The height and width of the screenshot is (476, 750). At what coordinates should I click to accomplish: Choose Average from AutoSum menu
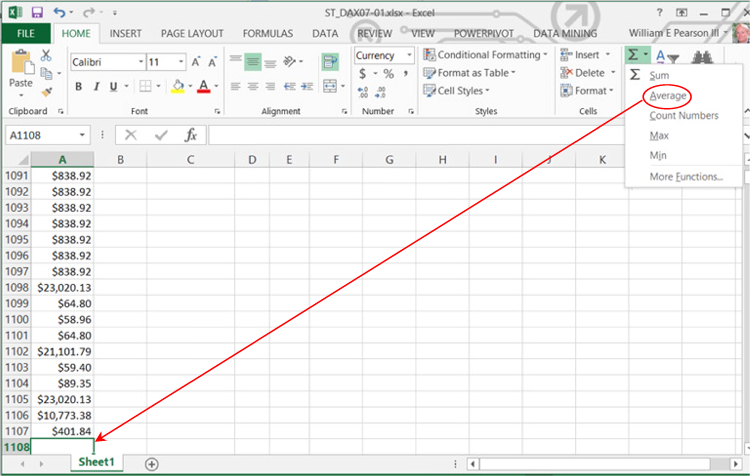(668, 96)
